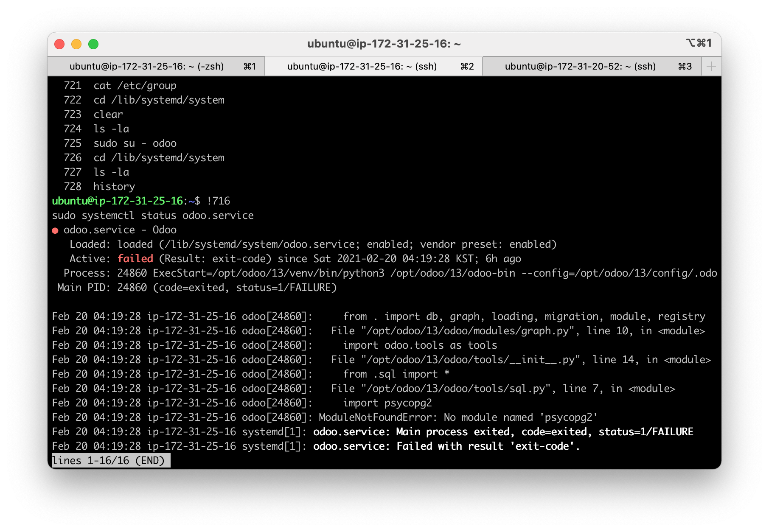This screenshot has width=769, height=532.
Task: Switch to the first tab labeled (-zsh)
Action: [x=156, y=66]
